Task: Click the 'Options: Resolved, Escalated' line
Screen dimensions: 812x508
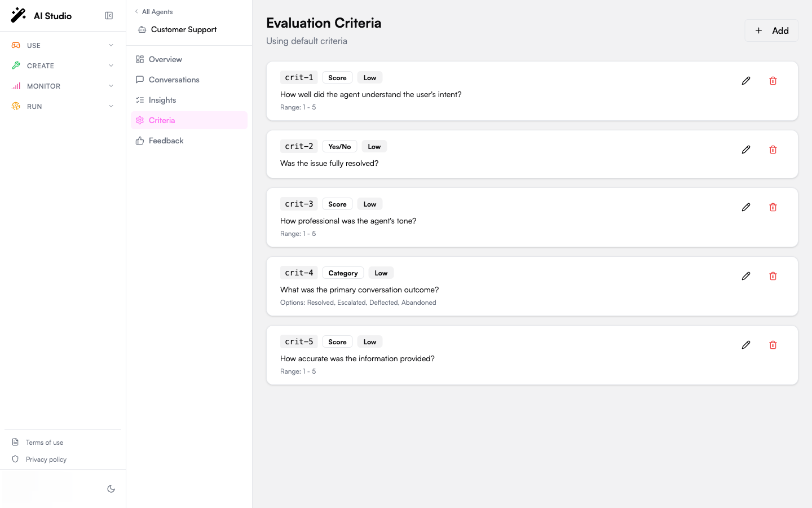Action: point(358,303)
